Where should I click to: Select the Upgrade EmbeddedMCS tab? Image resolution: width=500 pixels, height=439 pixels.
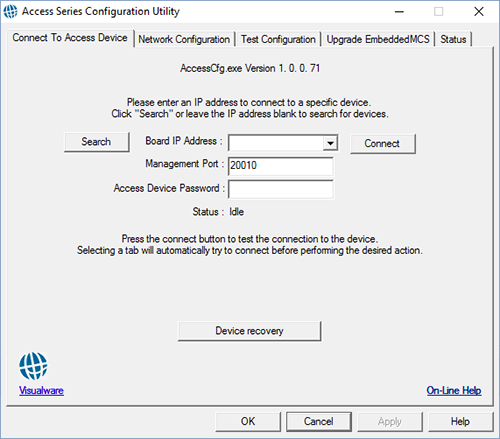coord(378,39)
